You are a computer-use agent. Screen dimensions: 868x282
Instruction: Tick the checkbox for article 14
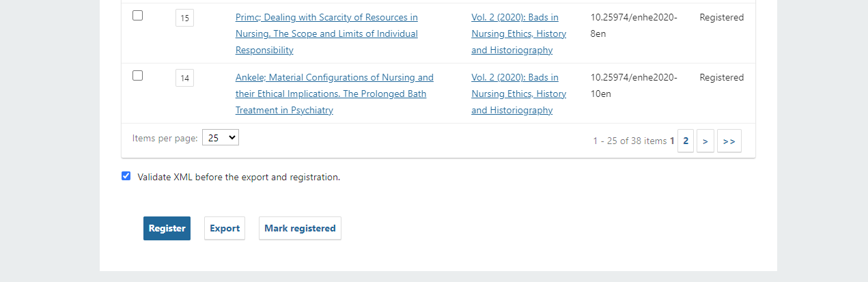(x=138, y=76)
